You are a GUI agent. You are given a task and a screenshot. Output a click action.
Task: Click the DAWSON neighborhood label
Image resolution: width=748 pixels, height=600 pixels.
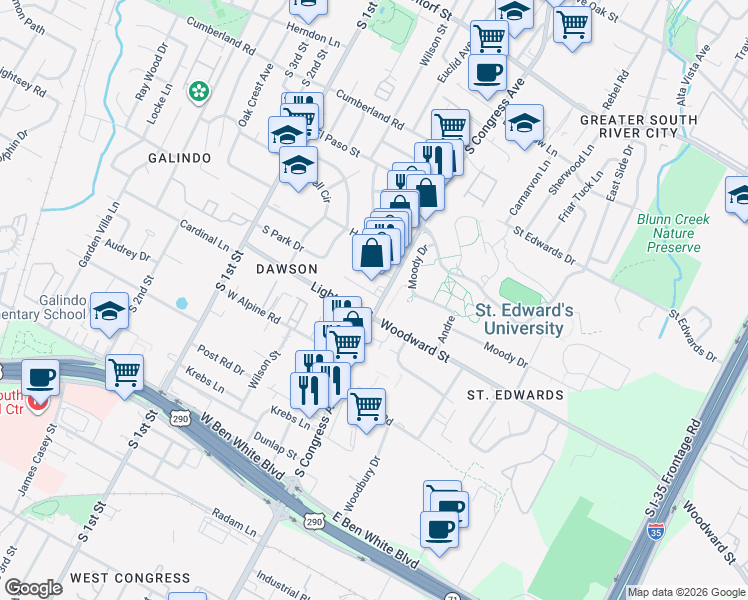click(287, 269)
